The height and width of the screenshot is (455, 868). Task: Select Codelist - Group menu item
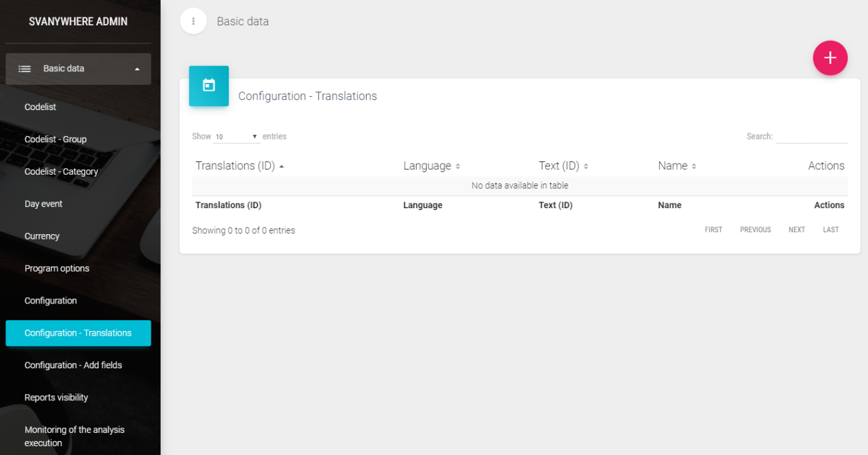(55, 139)
